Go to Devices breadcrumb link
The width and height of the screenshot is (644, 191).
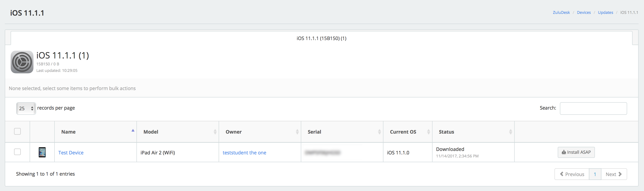[584, 13]
